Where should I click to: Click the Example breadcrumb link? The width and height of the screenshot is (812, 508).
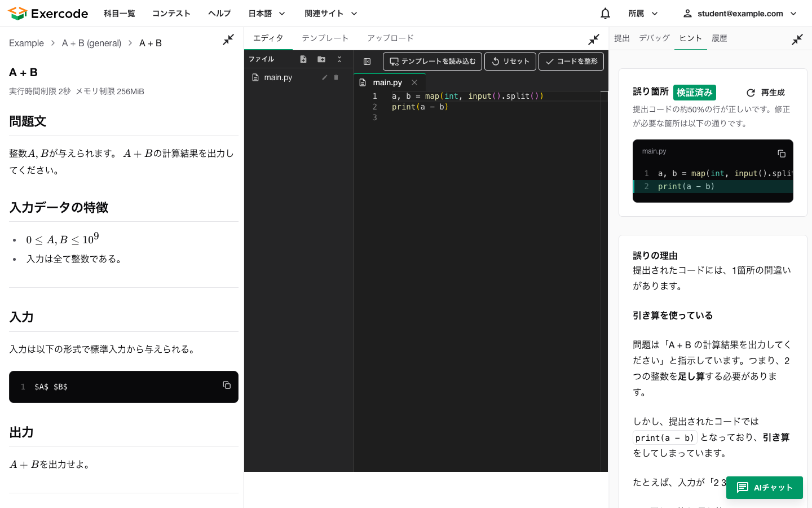pos(27,43)
